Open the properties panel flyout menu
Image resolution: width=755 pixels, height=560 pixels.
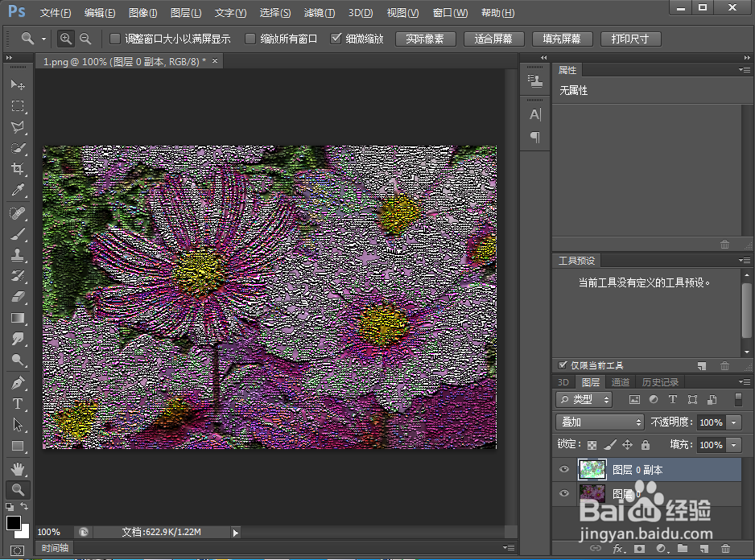(x=745, y=70)
